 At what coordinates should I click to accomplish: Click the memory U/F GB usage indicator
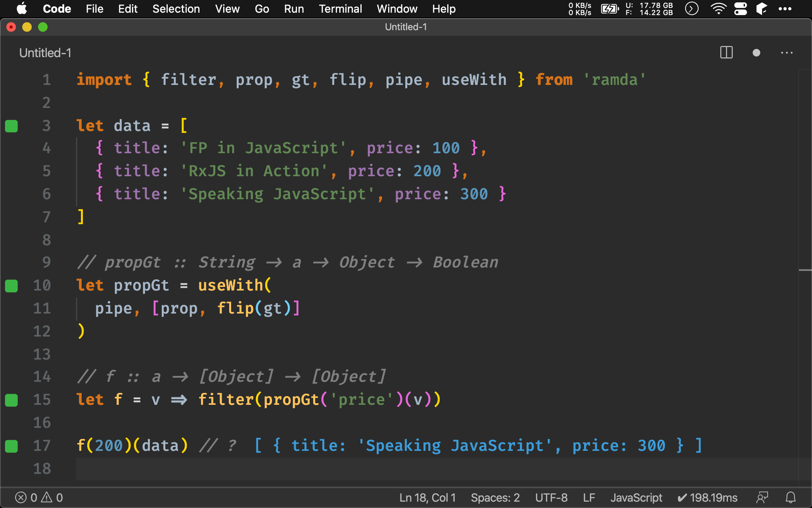pos(649,9)
